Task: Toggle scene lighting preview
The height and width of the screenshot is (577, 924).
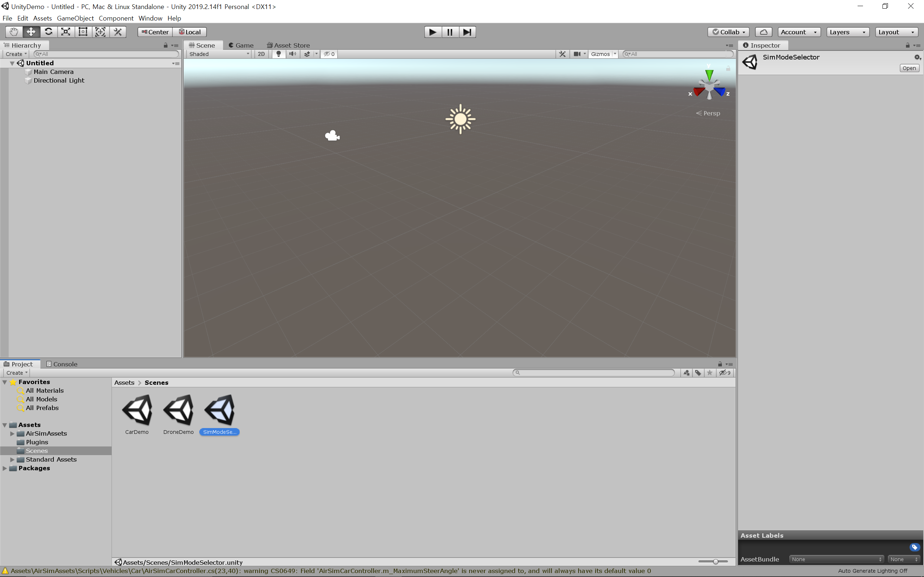Action: [278, 54]
